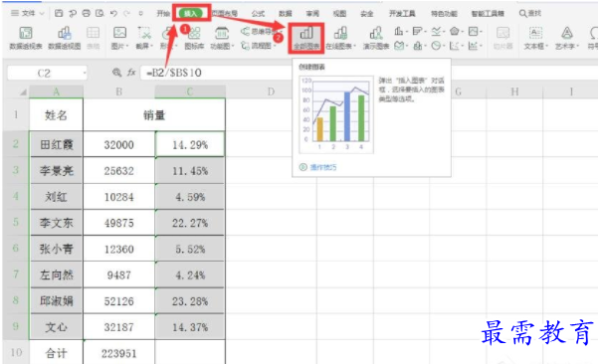Click the scatter chart icon in ribbon
The image size is (602, 364).
point(454,46)
